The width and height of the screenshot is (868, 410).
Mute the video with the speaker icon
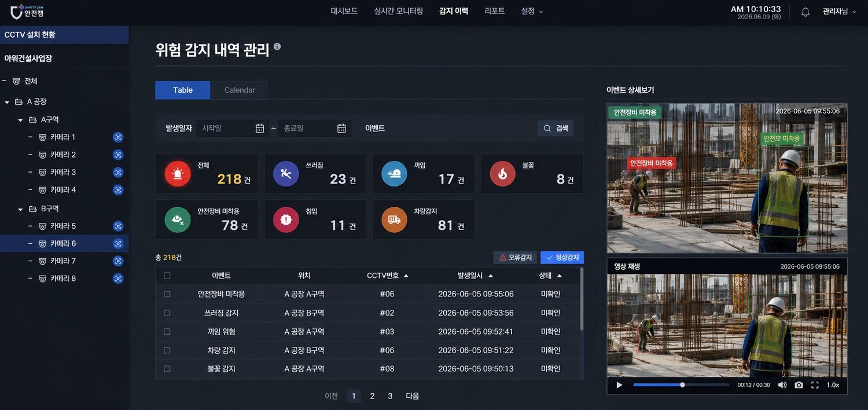point(782,385)
